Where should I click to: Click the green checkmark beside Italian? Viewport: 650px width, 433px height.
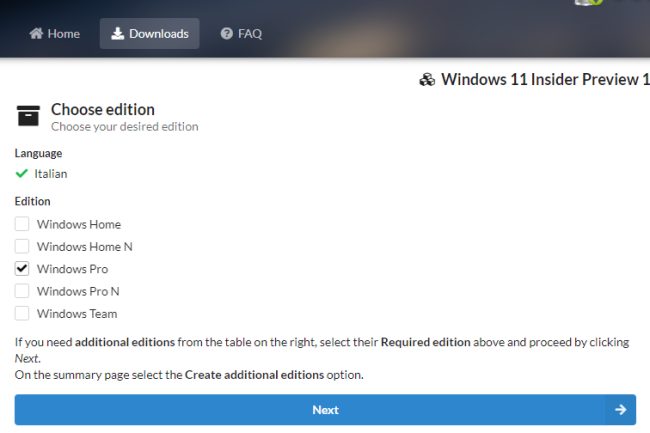(x=22, y=173)
